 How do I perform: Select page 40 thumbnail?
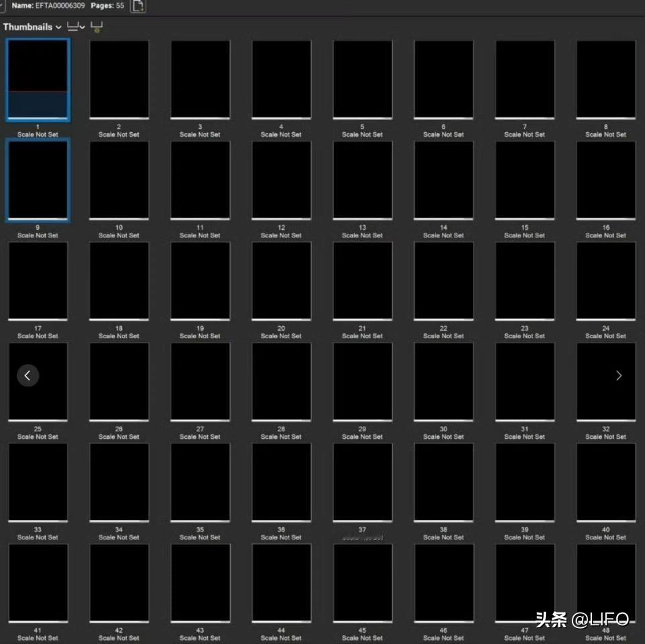click(606, 483)
